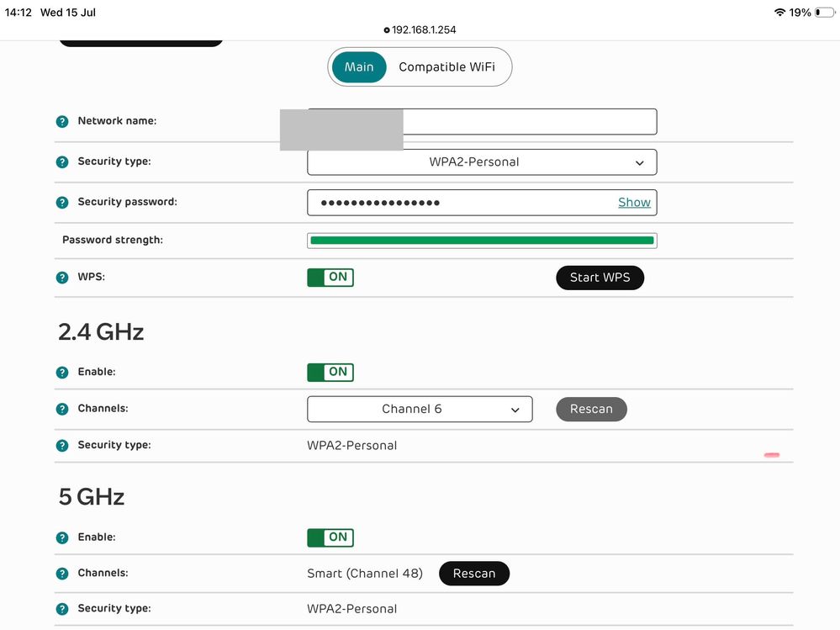Viewport: 840px width, 630px height.
Task: Toggle the WPS switch off
Action: point(330,278)
